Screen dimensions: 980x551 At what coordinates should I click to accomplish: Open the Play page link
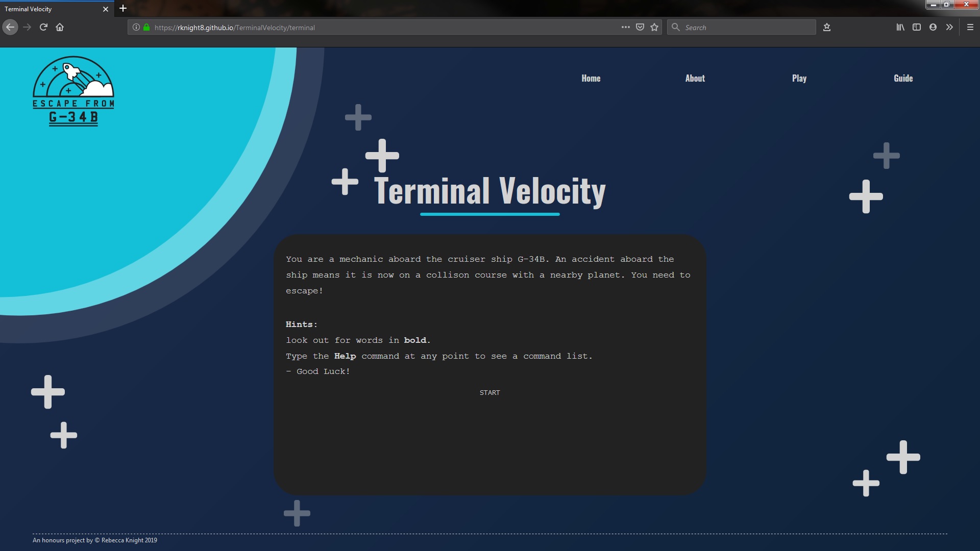click(799, 78)
